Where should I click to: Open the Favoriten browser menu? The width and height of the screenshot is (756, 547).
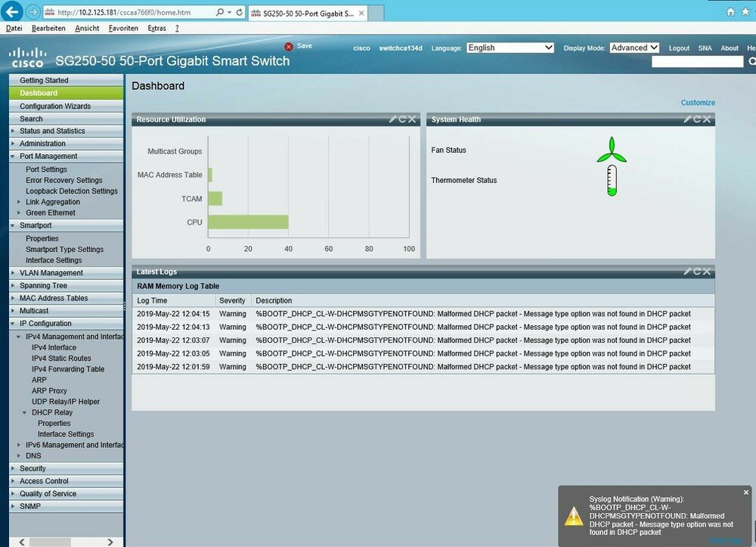point(123,28)
